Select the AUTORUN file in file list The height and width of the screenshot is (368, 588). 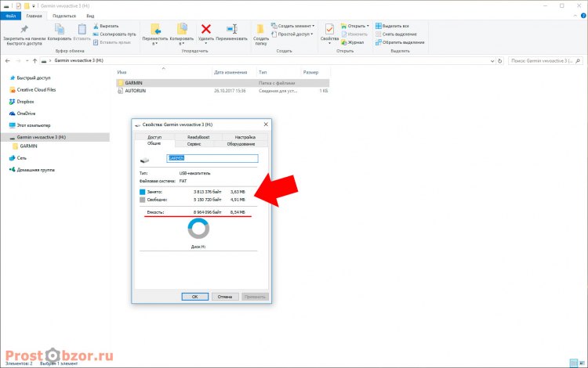pyautogui.click(x=223, y=91)
